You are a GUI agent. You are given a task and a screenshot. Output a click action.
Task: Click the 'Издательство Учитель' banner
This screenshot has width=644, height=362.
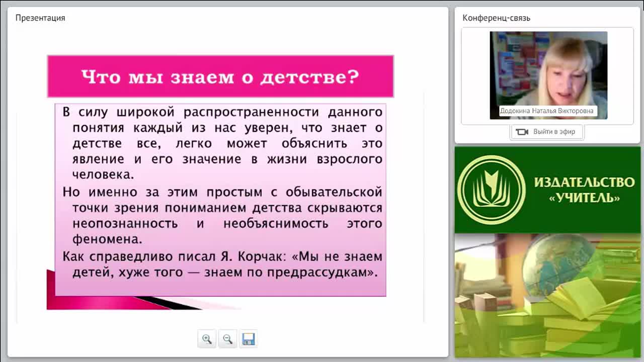(548, 190)
